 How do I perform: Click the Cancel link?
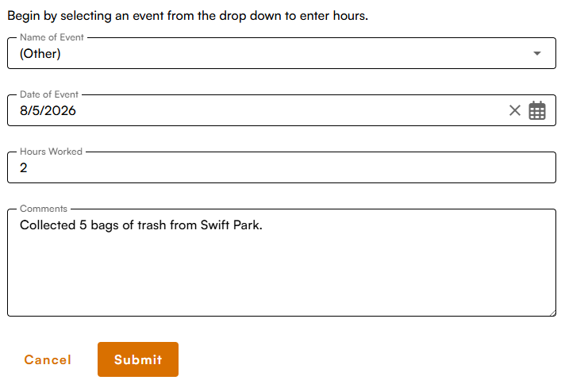coord(48,359)
